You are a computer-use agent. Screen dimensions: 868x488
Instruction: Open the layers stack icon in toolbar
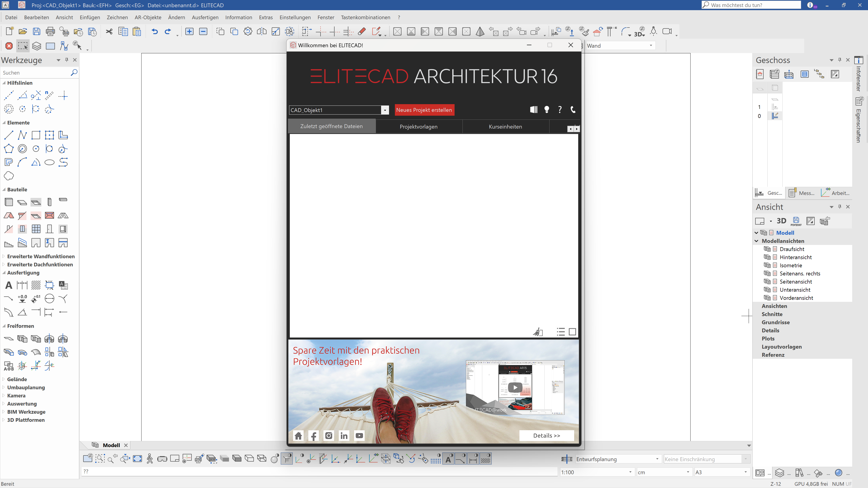coord(36,46)
